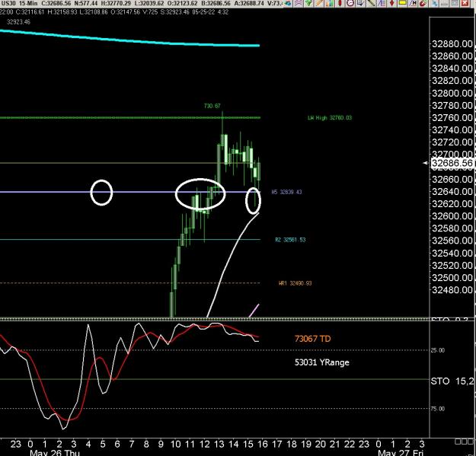Click the WR1 32490.93 level label

pos(295,283)
